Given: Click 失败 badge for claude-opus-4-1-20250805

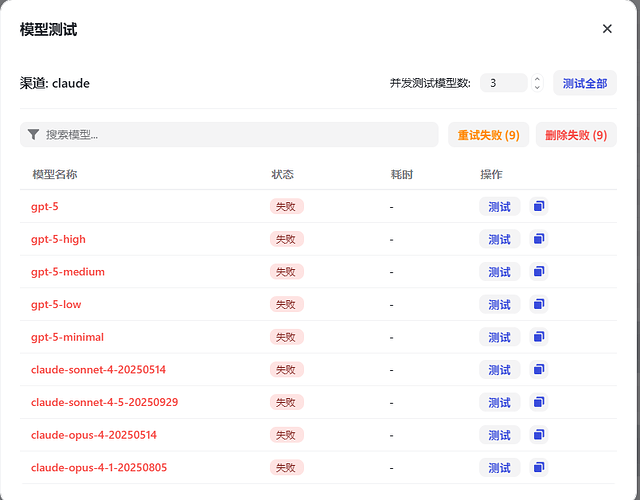Looking at the screenshot, I should click(287, 468).
